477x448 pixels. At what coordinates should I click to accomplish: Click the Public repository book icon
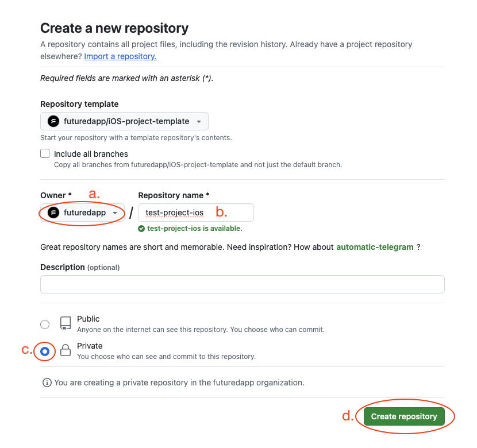(x=66, y=324)
